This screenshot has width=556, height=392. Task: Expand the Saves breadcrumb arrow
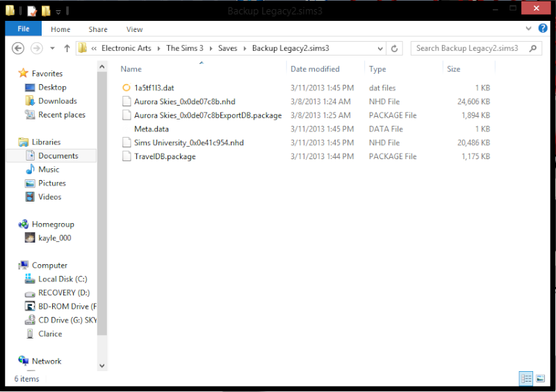tap(245, 48)
